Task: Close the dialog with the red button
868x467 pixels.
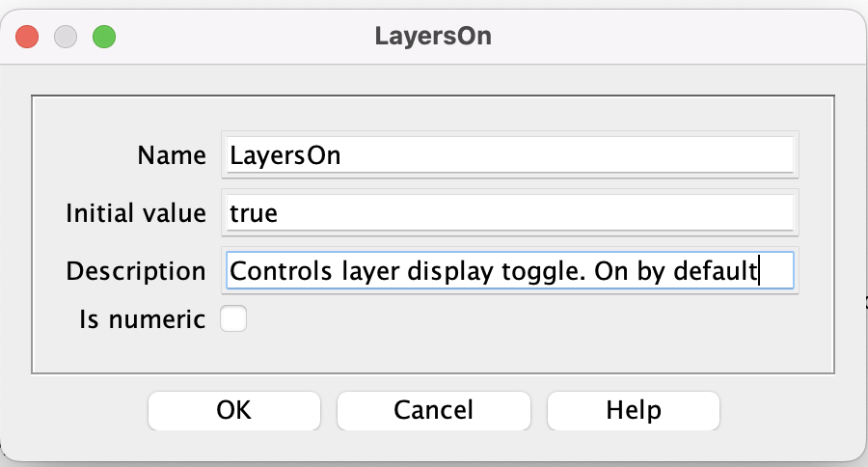Action: point(27,37)
